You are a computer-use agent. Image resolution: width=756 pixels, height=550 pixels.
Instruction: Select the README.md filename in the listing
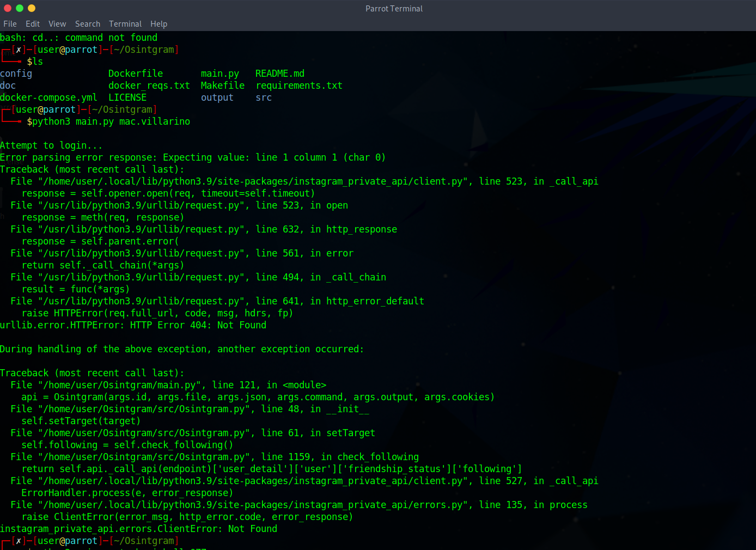(279, 73)
